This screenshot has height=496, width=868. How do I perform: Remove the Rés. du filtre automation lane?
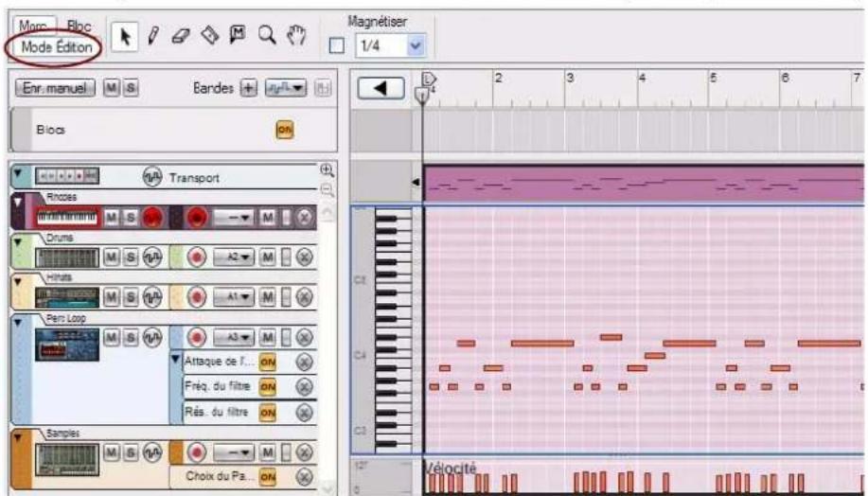(303, 413)
